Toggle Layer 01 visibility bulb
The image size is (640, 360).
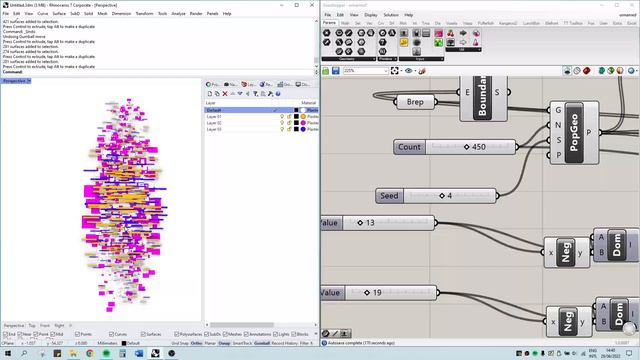[282, 117]
